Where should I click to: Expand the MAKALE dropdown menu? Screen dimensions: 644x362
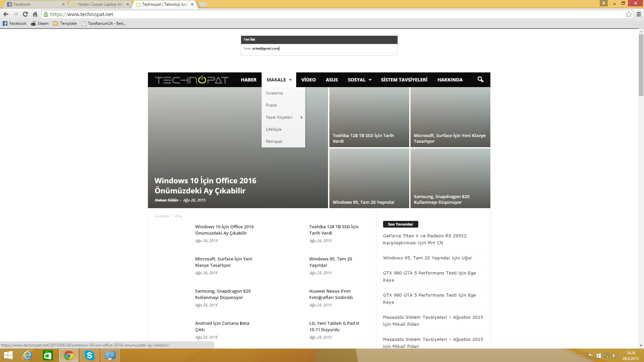(x=279, y=80)
